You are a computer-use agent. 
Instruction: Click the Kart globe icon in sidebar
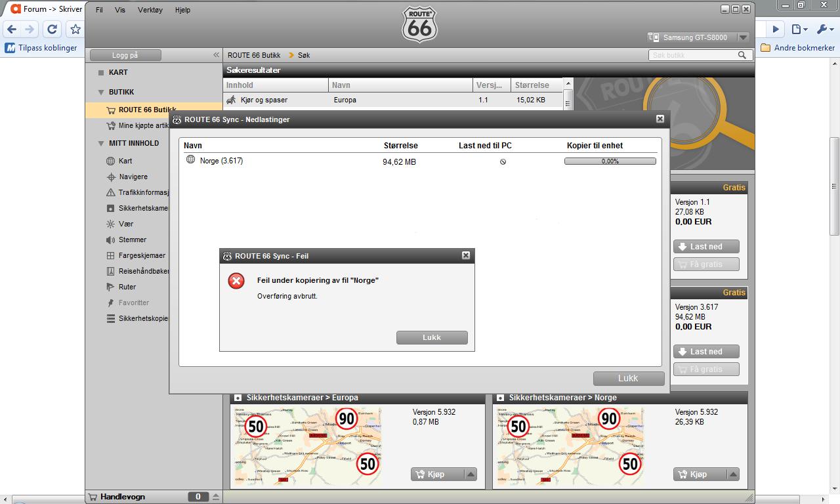pos(111,161)
